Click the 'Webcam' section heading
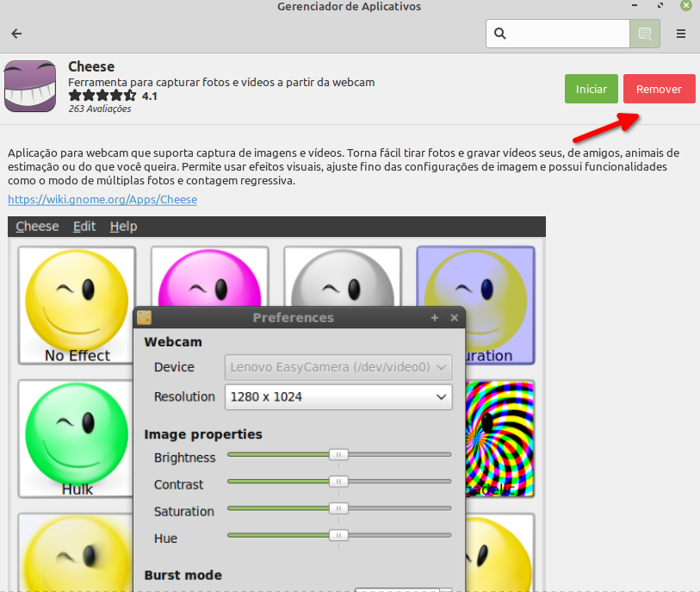 click(173, 342)
